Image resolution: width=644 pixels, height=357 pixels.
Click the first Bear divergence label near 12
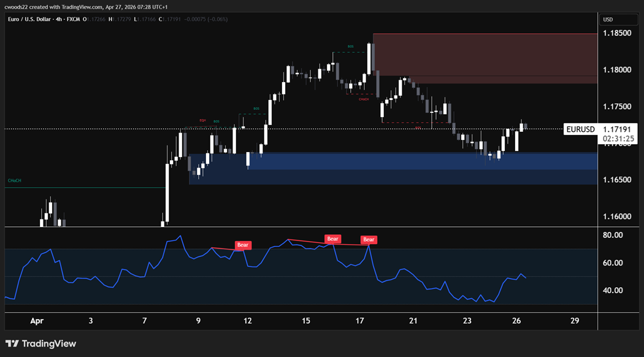click(x=243, y=245)
